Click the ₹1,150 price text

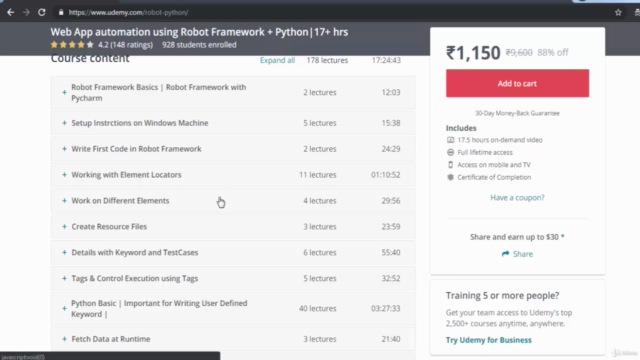(x=473, y=53)
